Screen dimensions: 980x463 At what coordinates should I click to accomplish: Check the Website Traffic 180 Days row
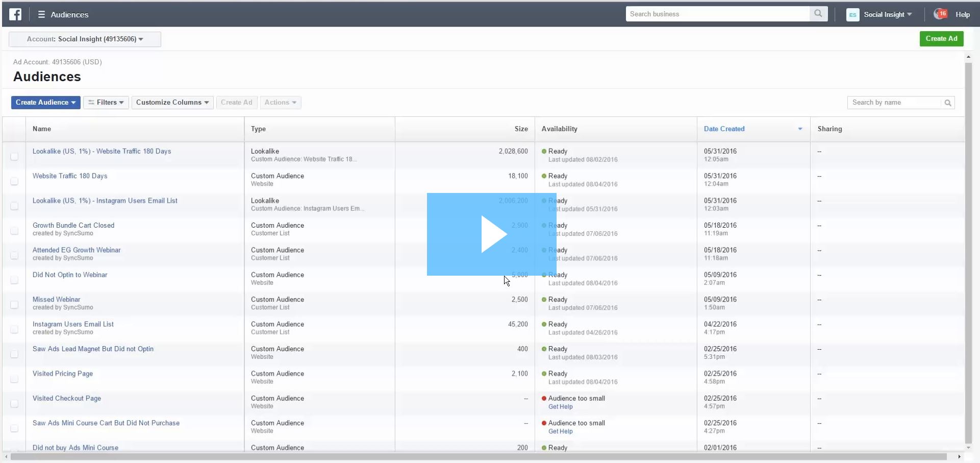click(x=14, y=181)
